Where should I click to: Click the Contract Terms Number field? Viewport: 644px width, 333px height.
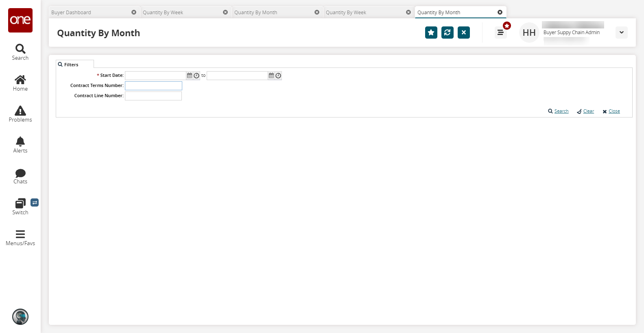(153, 86)
